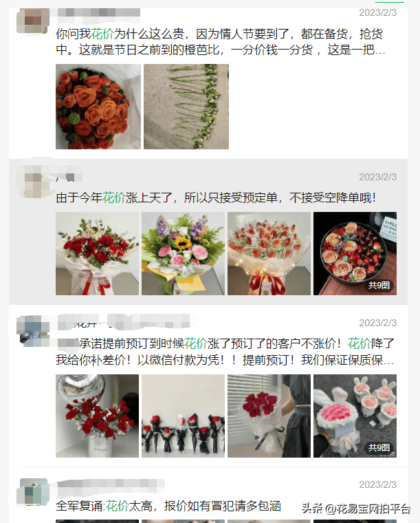Open round flower and cherry box photo
This screenshot has width=420, height=523.
point(355,253)
